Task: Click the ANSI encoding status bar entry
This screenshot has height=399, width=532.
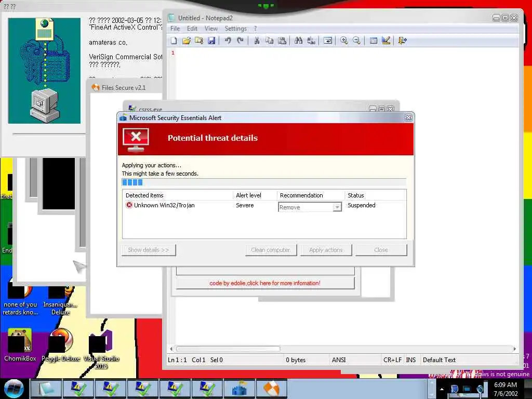Action: coord(339,360)
